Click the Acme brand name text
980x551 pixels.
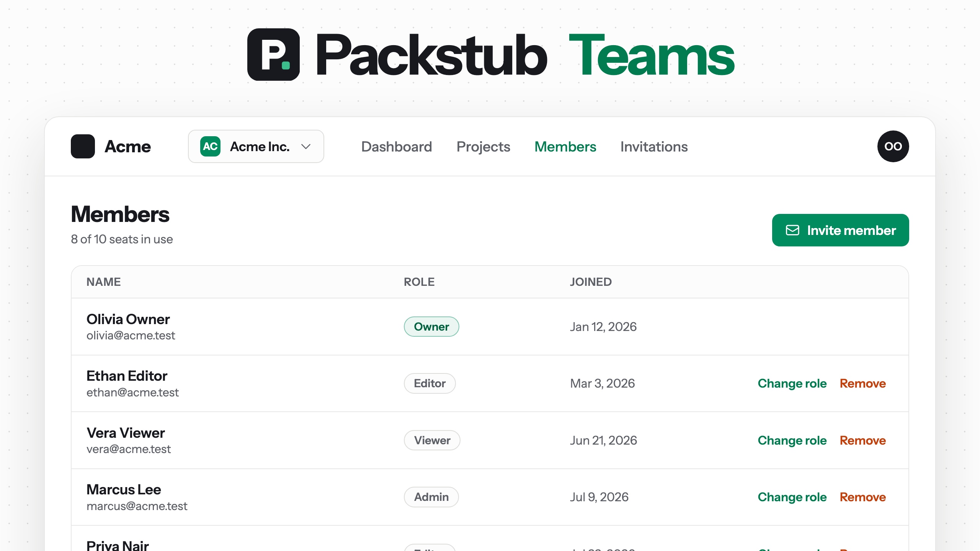click(x=128, y=146)
